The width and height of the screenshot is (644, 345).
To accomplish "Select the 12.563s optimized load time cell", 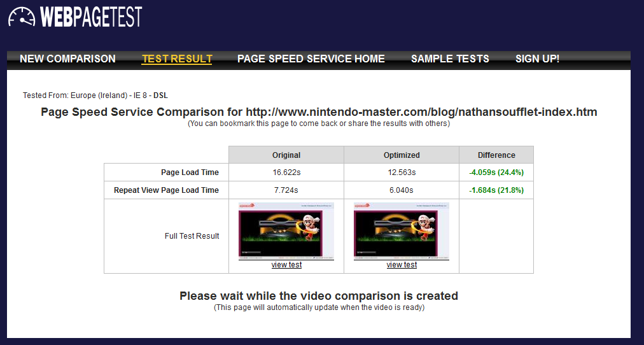I will coord(402,172).
